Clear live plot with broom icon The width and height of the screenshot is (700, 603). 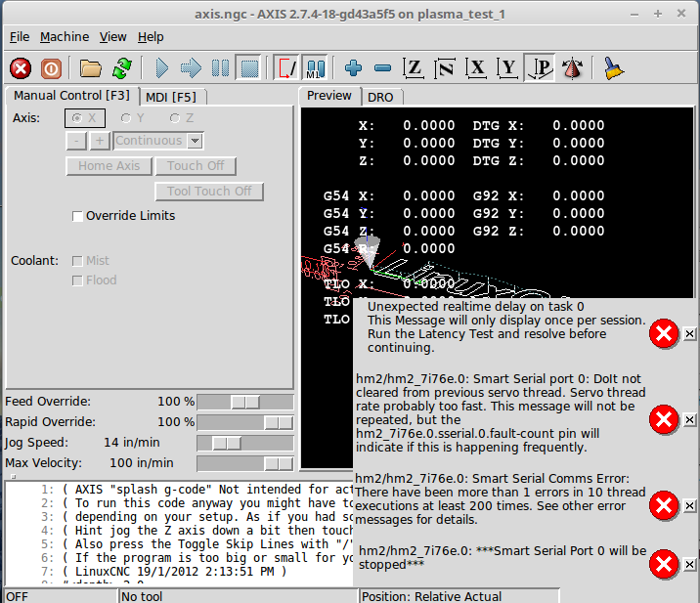614,68
